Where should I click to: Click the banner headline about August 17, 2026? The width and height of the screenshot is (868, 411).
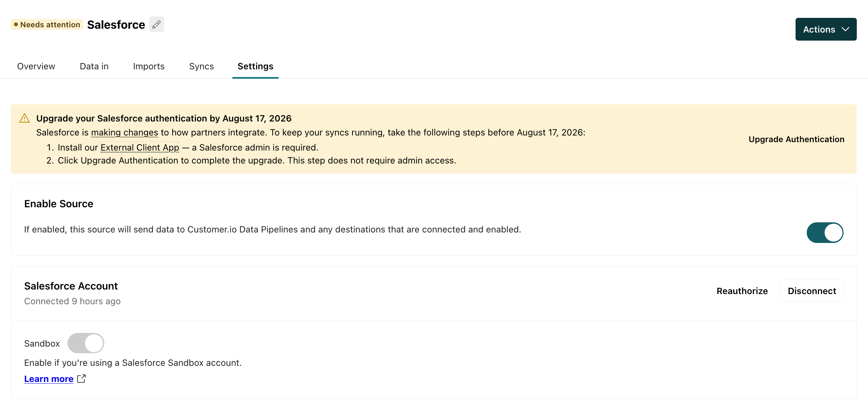coord(164,118)
